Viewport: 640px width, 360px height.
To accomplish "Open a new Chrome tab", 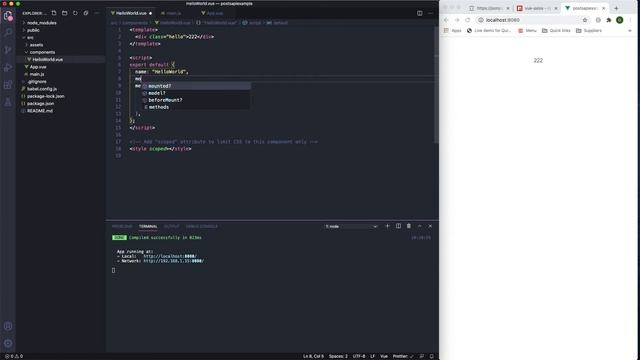I will coord(616,8).
